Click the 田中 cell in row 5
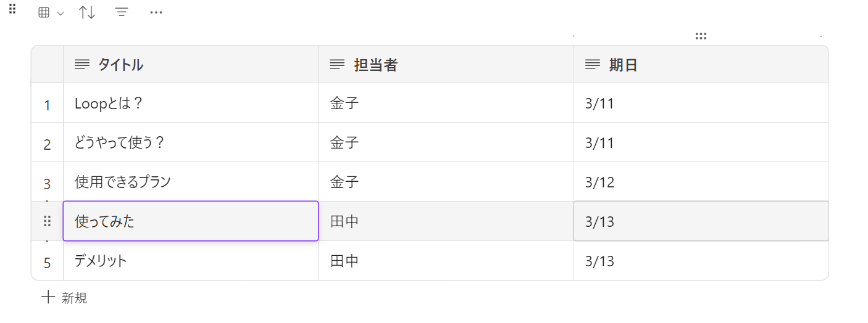Viewport: 868px width, 323px height. [x=446, y=261]
